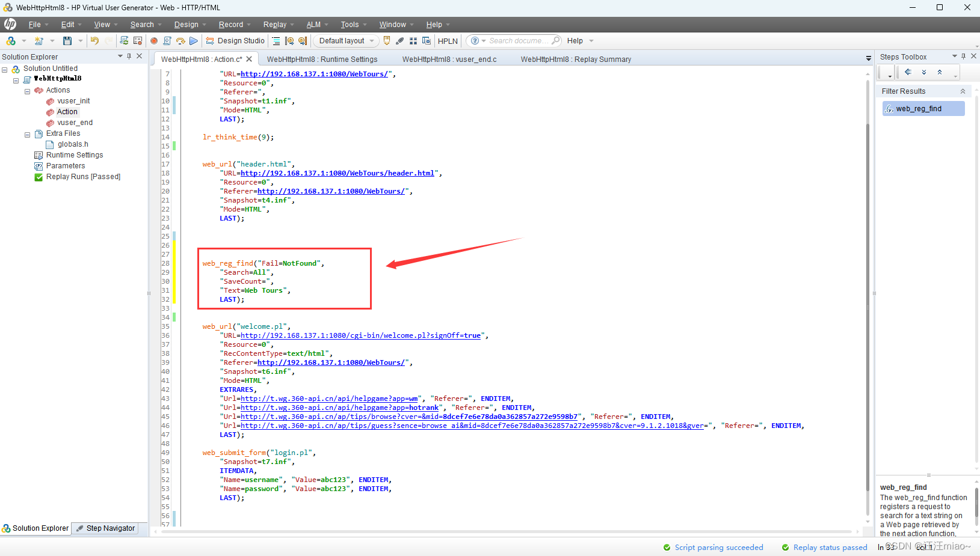Switch to the Runtime Settings tab
Screen dimensions: 980x556
(x=322, y=60)
